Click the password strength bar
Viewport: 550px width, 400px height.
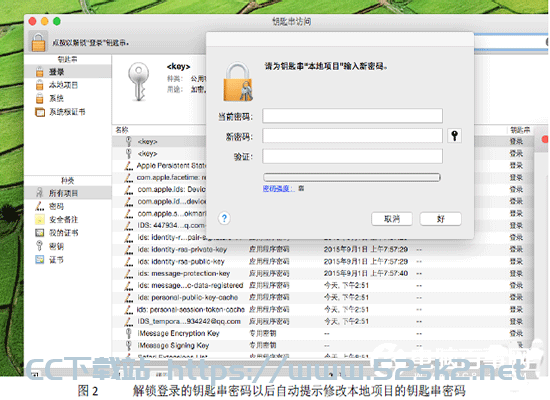pyautogui.click(x=351, y=177)
